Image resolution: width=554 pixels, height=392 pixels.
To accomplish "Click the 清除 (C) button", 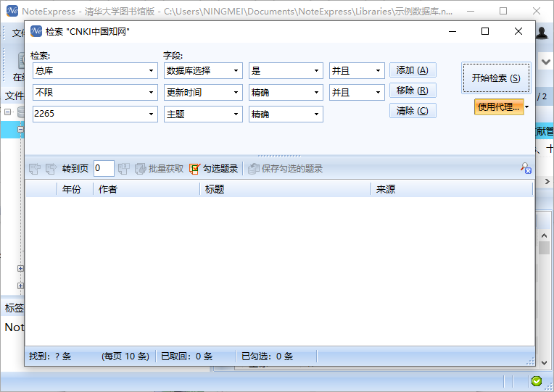I will coord(413,111).
